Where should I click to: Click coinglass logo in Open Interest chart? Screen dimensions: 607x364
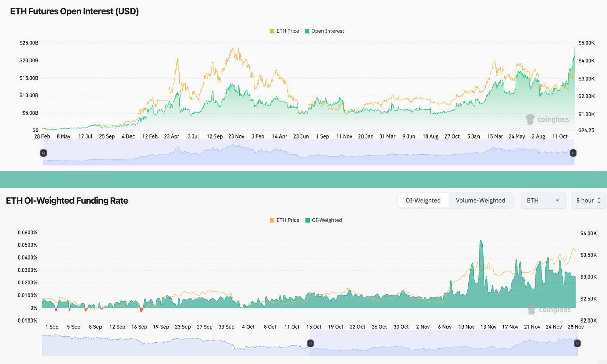(x=547, y=119)
